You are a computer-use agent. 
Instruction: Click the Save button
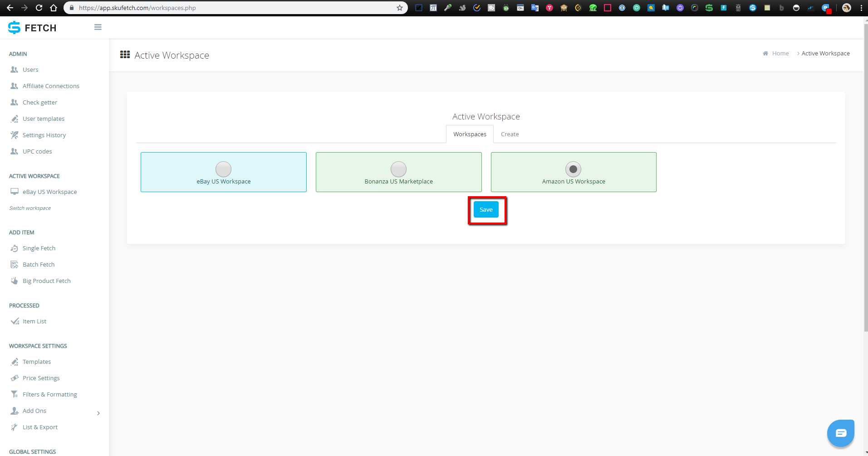pyautogui.click(x=486, y=209)
